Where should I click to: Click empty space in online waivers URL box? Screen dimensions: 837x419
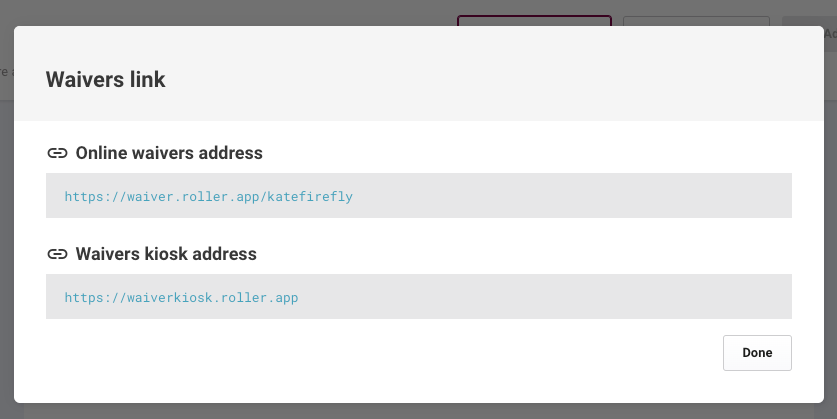pos(571,195)
